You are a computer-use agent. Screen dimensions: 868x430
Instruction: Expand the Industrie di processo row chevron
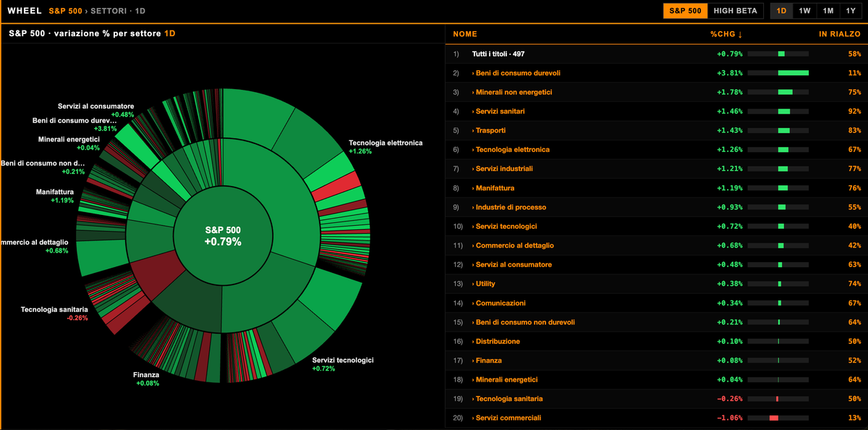click(x=473, y=207)
